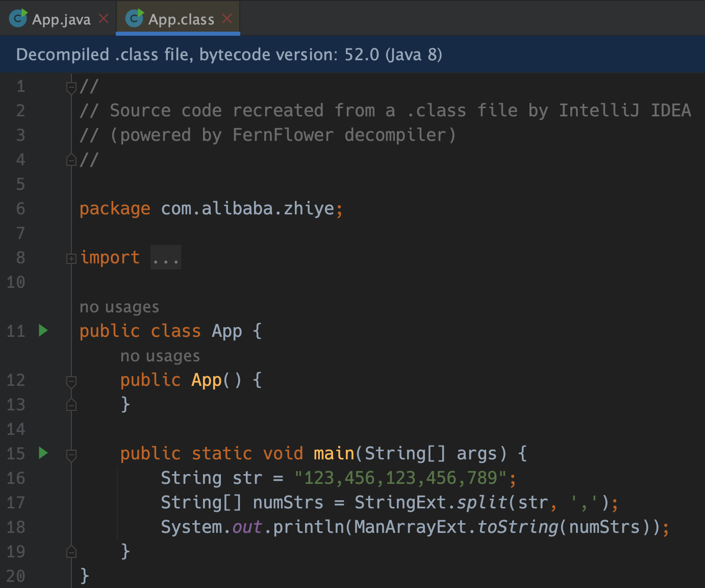The height and width of the screenshot is (588, 705).
Task: Click the run icon next to main method
Action: [43, 453]
